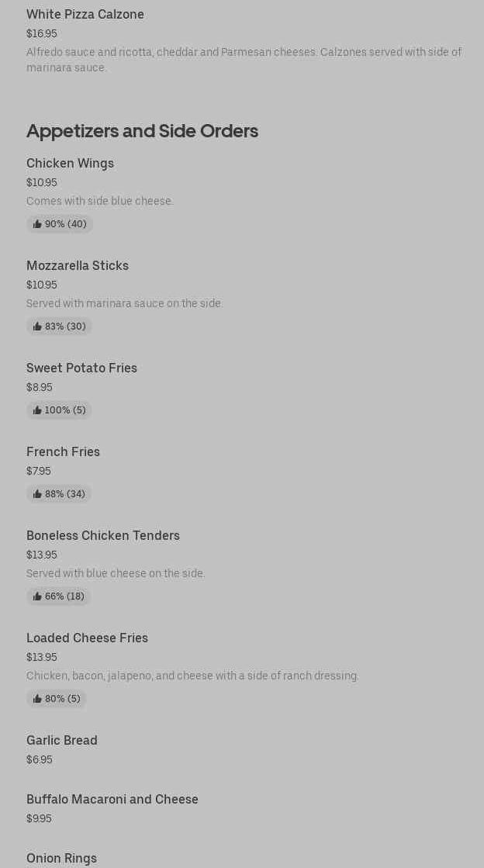Select the Chicken Wings menu item
The height and width of the screenshot is (868, 484).
point(70,163)
